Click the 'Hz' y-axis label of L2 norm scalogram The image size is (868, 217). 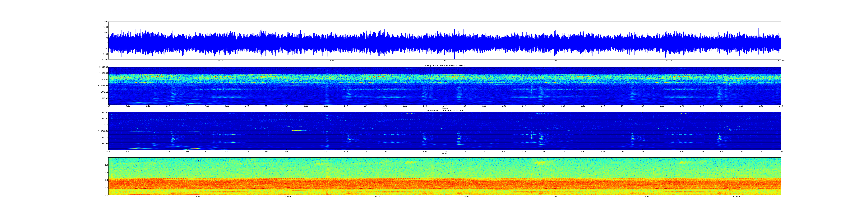pos(98,131)
